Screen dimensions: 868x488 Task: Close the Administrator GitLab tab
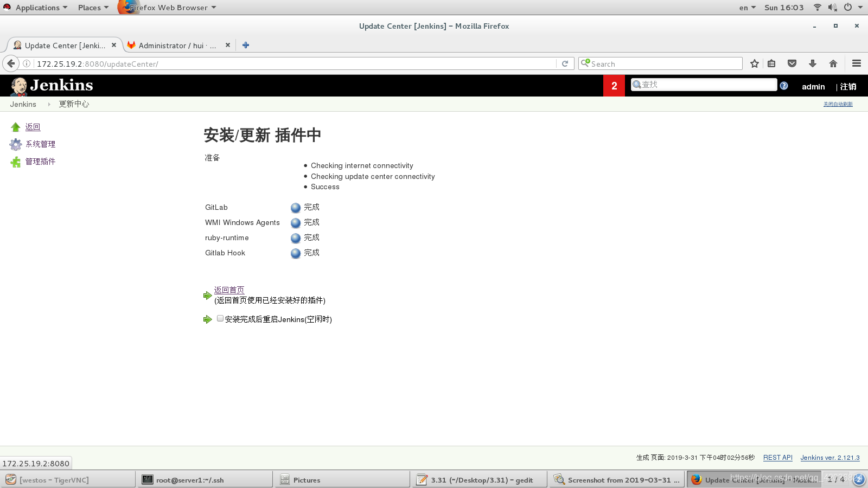coord(228,45)
